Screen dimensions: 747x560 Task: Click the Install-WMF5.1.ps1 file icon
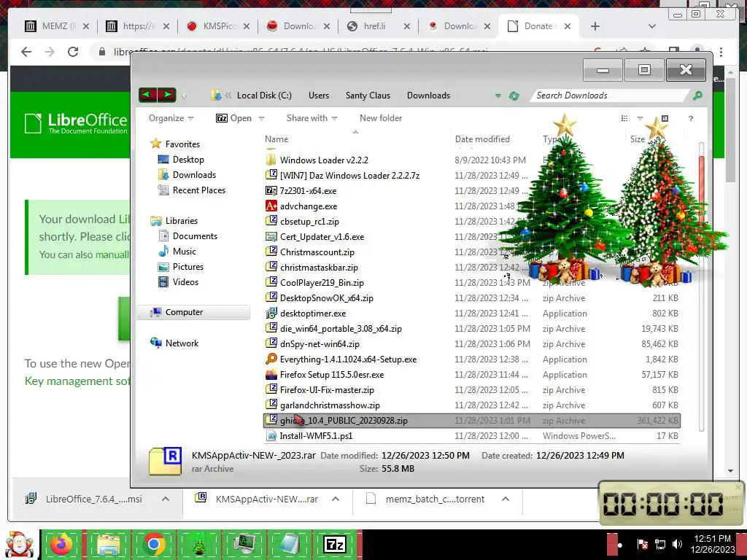(x=271, y=436)
